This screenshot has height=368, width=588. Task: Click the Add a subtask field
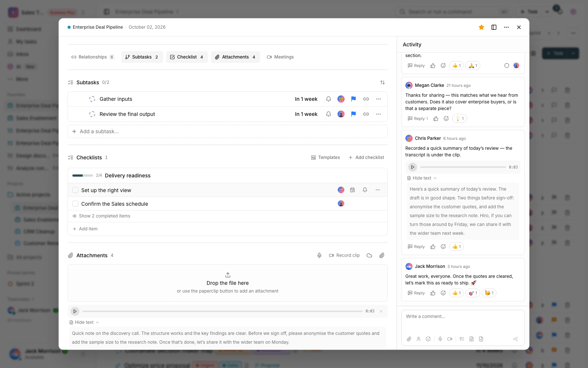(x=227, y=131)
